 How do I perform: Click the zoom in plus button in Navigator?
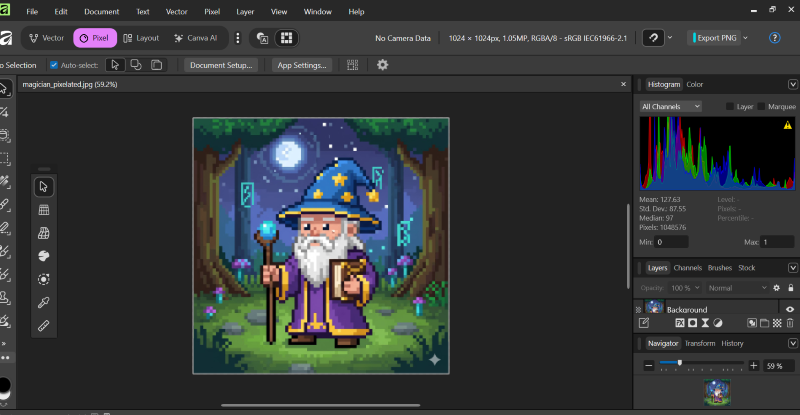pos(753,365)
